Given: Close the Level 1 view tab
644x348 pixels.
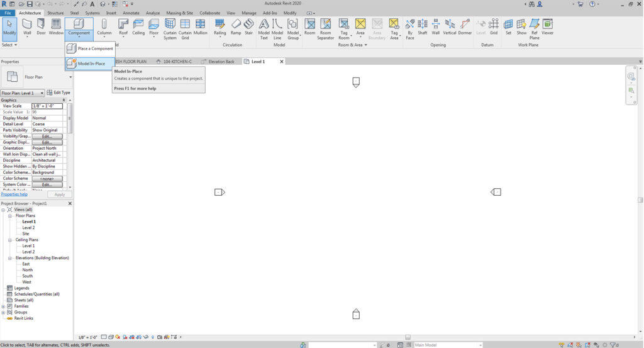Looking at the screenshot, I should tap(282, 62).
